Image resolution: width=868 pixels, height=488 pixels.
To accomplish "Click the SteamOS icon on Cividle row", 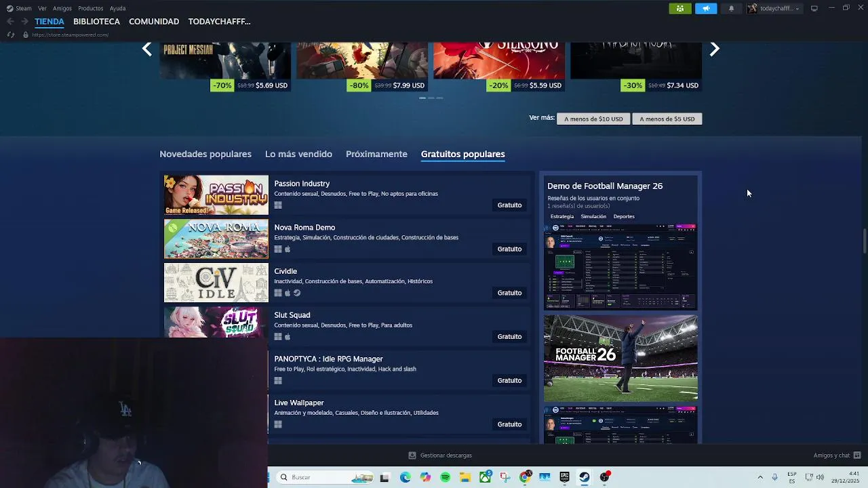I will coord(297,293).
